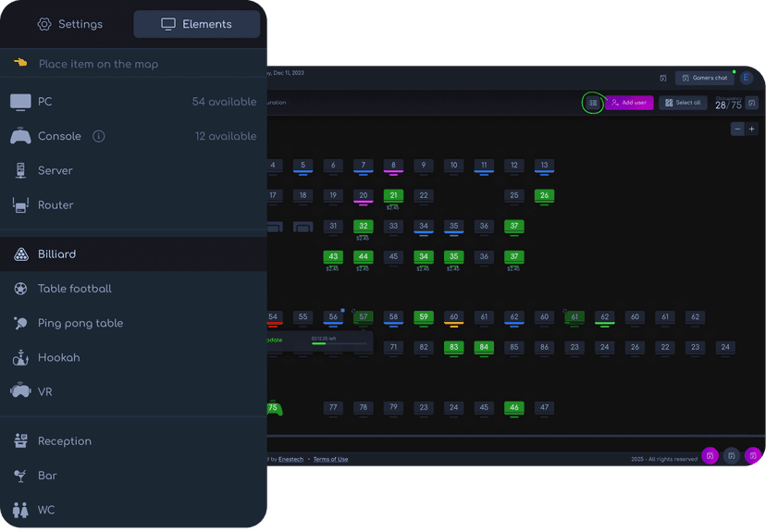Select PC 77 on the map

tap(333, 408)
